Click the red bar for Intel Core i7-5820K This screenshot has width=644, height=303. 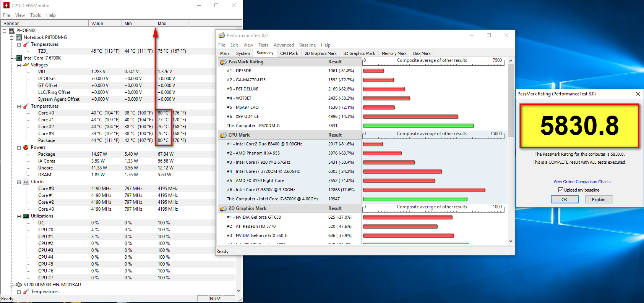[424, 190]
